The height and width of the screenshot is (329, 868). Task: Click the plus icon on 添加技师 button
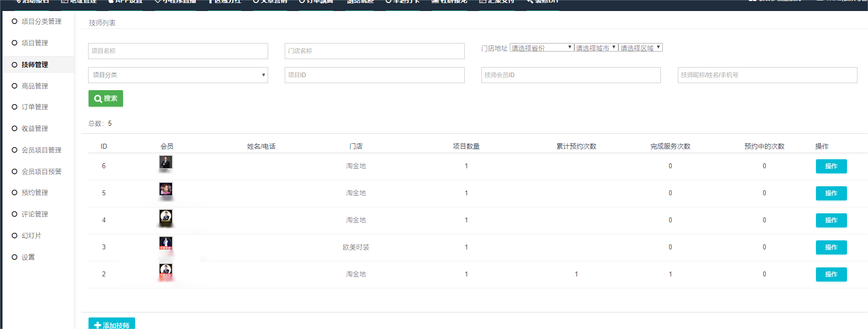click(x=98, y=325)
